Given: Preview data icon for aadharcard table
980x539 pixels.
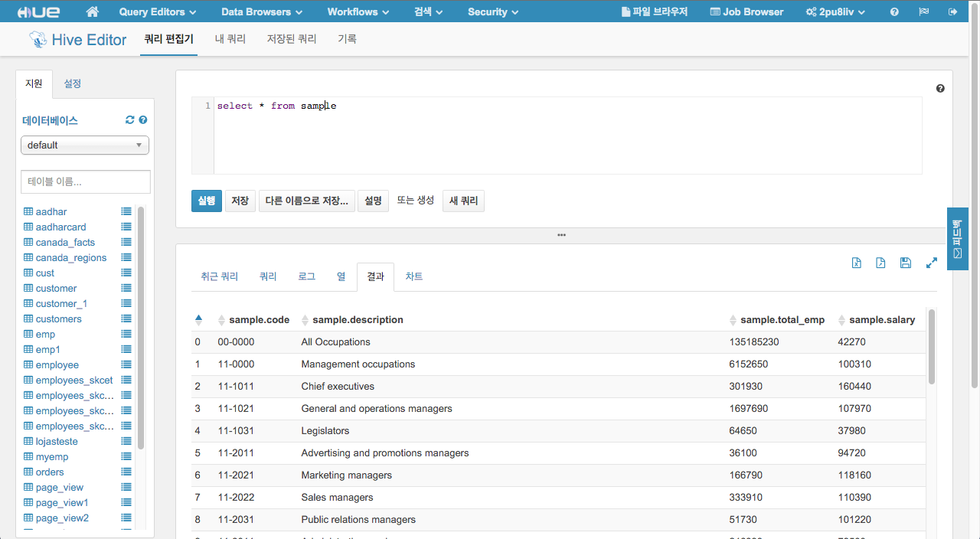Looking at the screenshot, I should tap(126, 227).
